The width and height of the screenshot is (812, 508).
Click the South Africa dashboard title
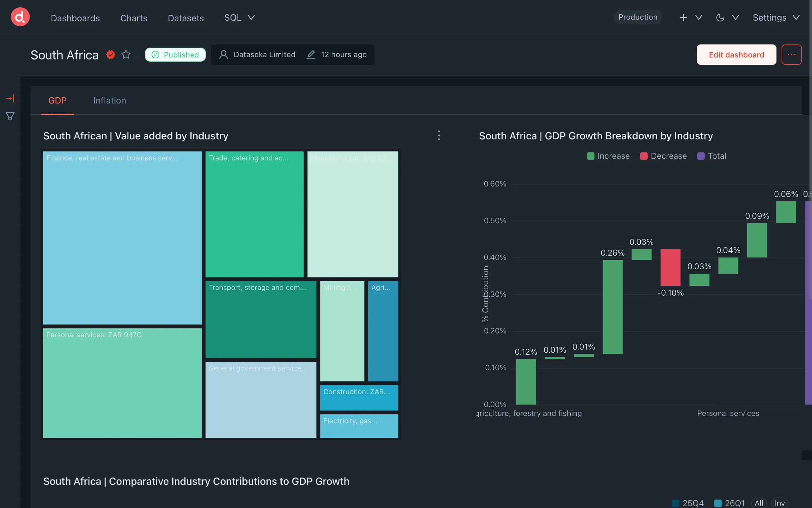[x=64, y=55]
